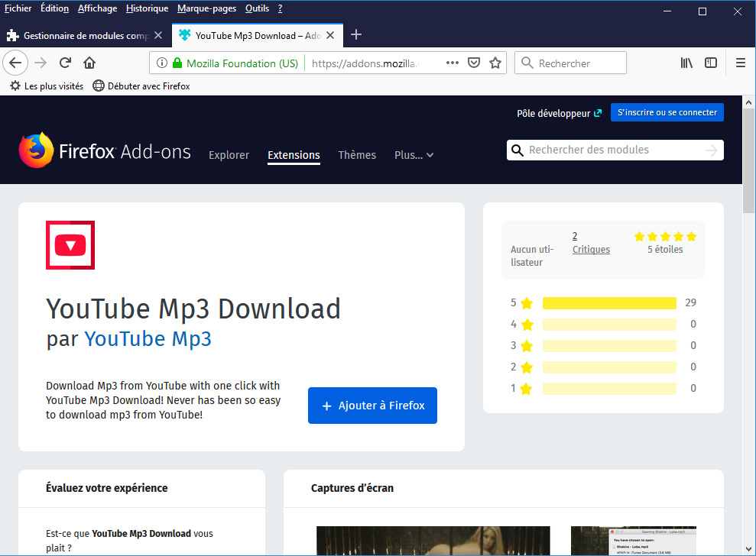Save this page to Pocket
Screen dimensions: 756x556
[474, 63]
